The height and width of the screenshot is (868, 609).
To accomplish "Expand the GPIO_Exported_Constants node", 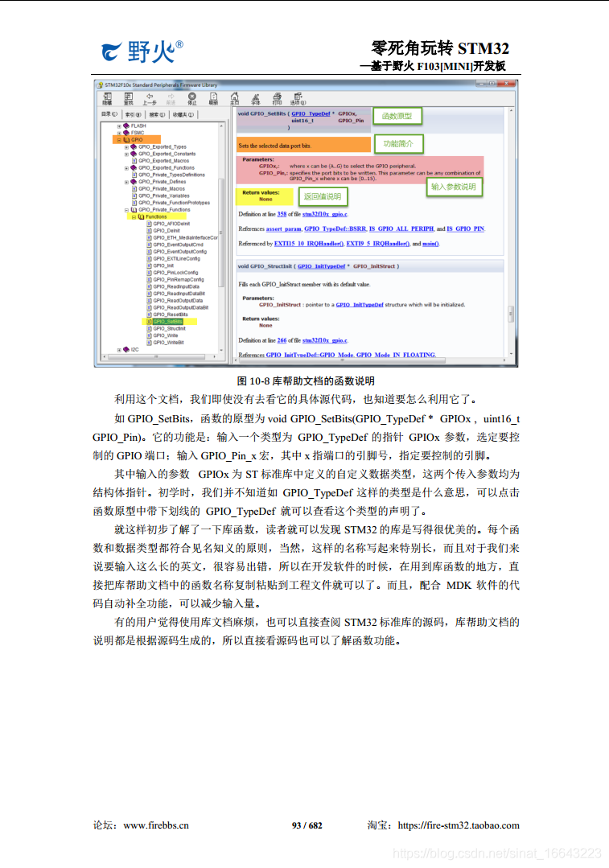I will click(126, 154).
